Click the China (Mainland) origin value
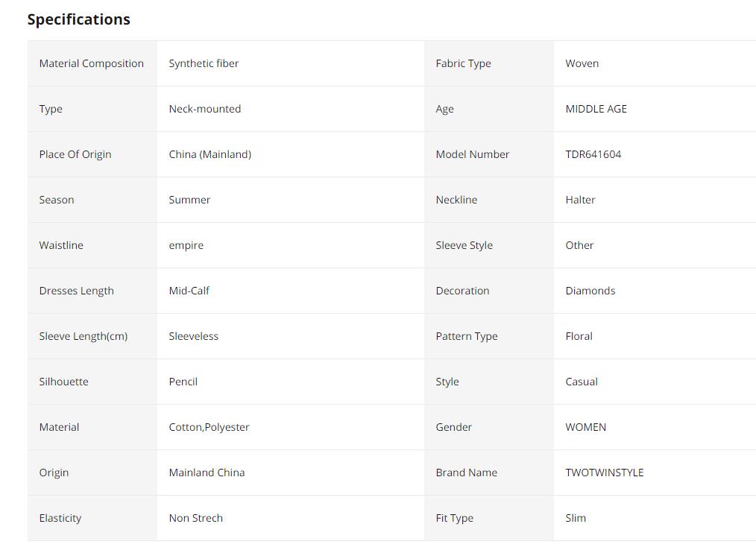756x556 pixels. [x=210, y=154]
